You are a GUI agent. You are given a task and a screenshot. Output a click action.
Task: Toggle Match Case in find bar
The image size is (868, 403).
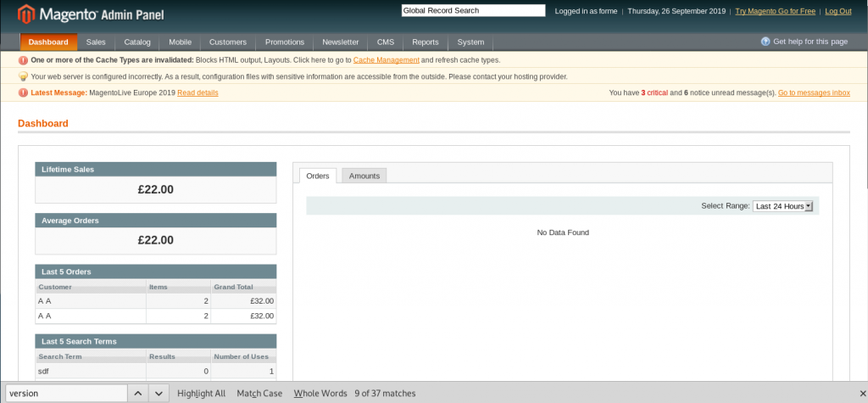coord(259,394)
